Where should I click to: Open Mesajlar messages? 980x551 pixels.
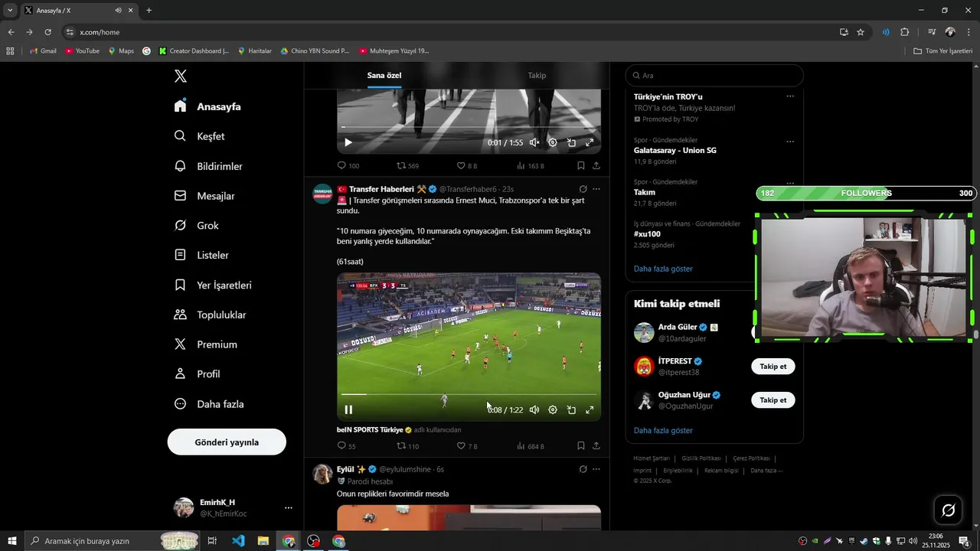click(x=204, y=196)
